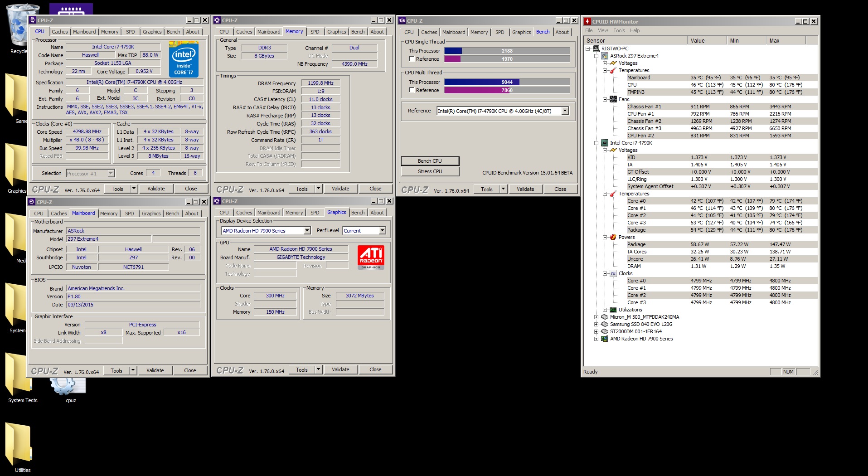This screenshot has height=476, width=868.
Task: Click the Fans node fan icon
Action: [x=613, y=99]
